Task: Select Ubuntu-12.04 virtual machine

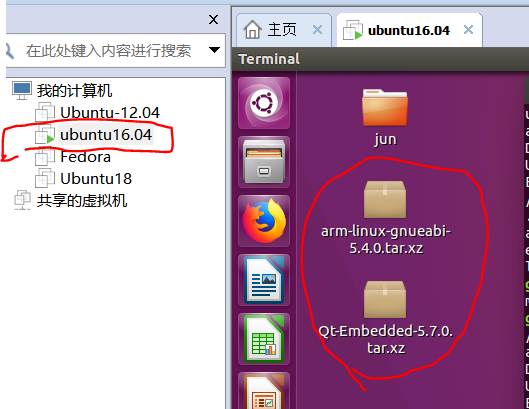Action: [110, 113]
